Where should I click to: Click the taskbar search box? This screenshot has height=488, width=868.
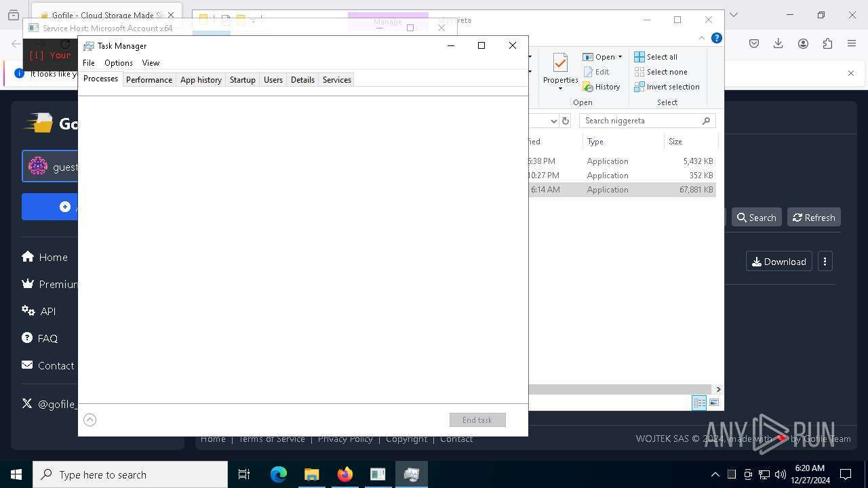click(130, 474)
